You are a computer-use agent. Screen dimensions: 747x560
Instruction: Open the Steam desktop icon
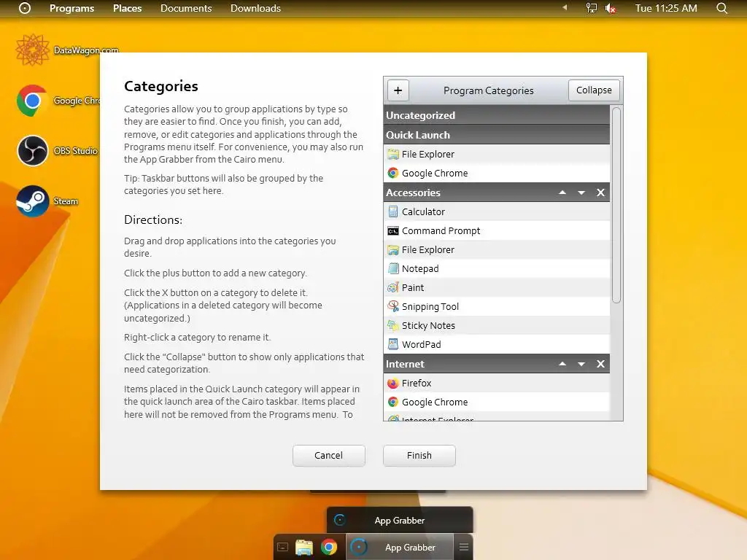[x=32, y=201]
